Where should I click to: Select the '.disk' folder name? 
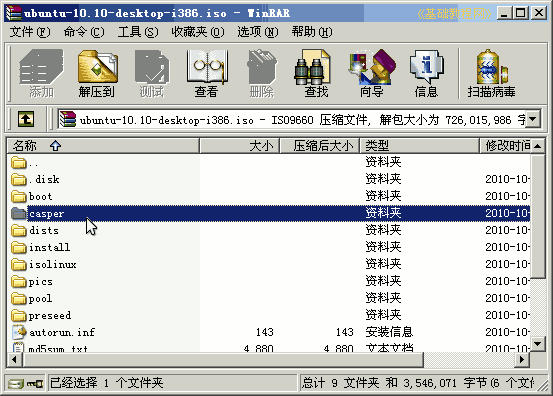coord(44,179)
